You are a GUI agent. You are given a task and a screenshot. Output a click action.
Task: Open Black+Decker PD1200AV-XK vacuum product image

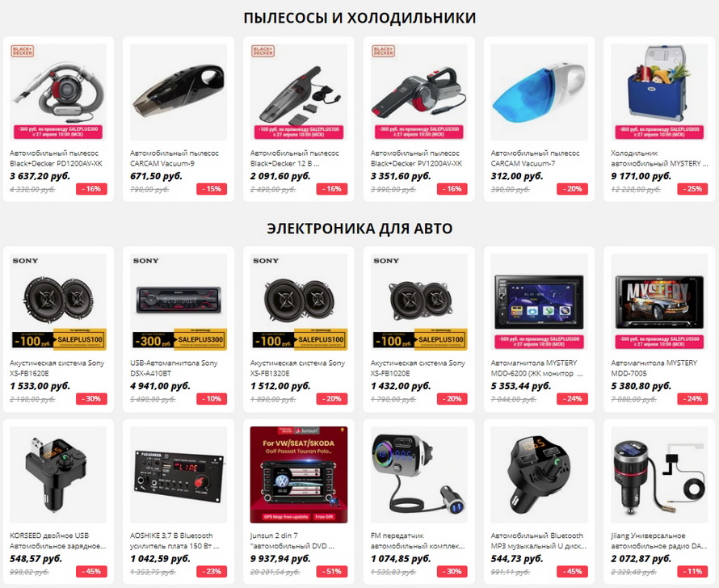(x=58, y=92)
